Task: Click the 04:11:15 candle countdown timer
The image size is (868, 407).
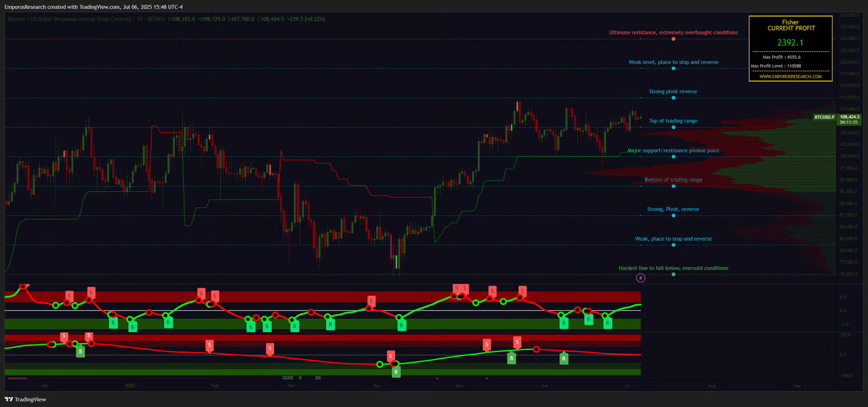Action: coord(849,121)
